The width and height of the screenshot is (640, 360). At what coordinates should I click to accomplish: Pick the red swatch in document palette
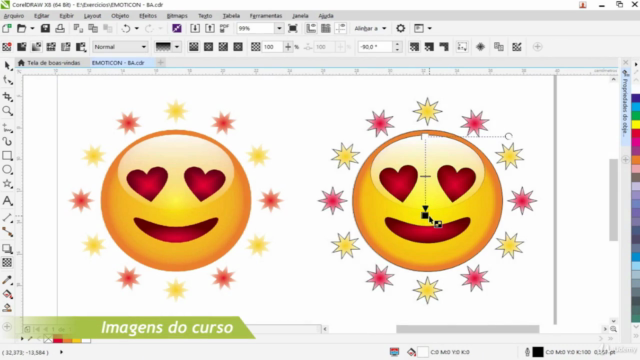[58, 340]
